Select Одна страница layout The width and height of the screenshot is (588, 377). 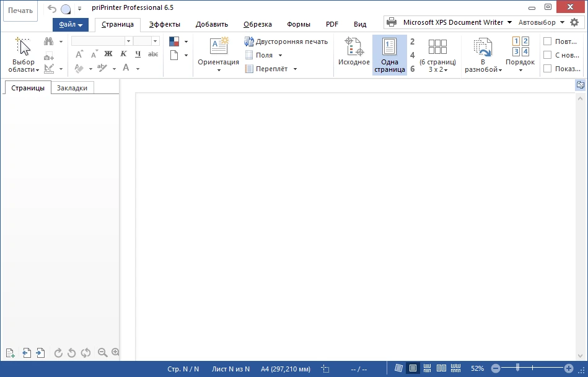pos(389,55)
